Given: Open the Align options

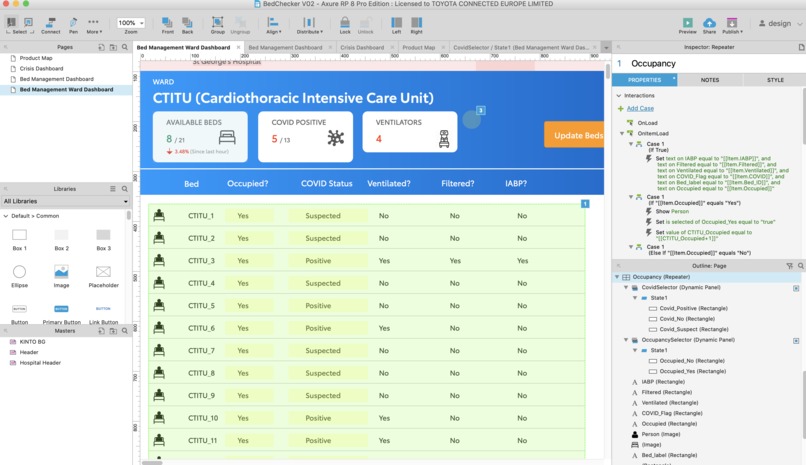Looking at the screenshot, I should (x=273, y=25).
